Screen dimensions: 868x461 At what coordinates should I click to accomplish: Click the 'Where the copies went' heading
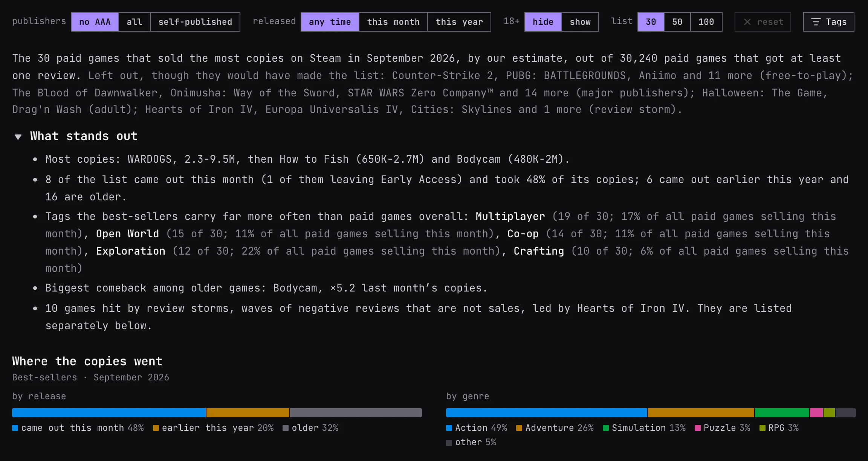87,361
